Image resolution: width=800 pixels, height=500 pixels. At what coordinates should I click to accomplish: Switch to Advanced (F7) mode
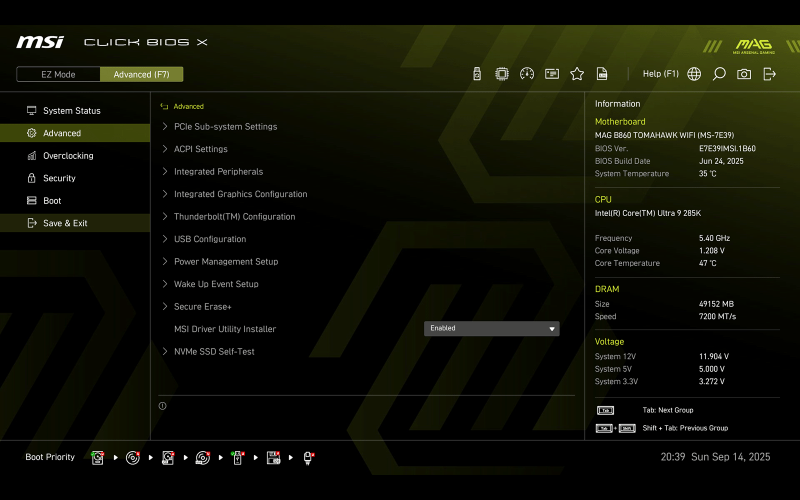coord(141,74)
